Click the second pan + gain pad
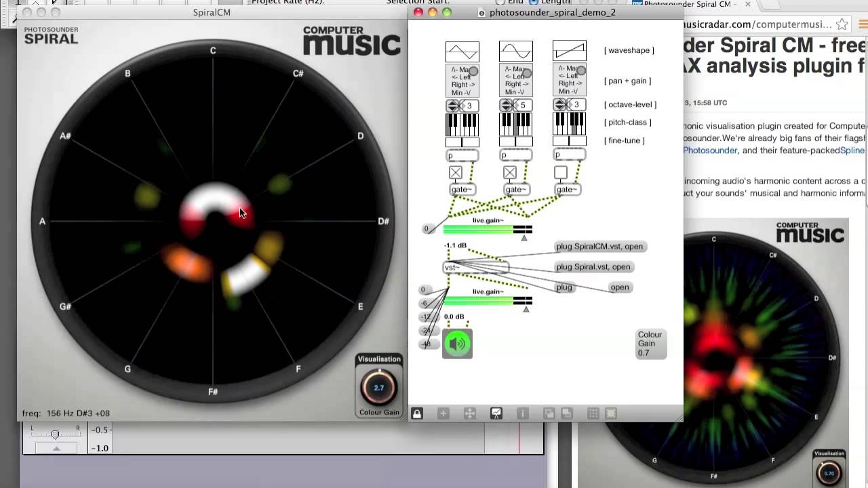Viewport: 868px width, 488px height. [515, 81]
